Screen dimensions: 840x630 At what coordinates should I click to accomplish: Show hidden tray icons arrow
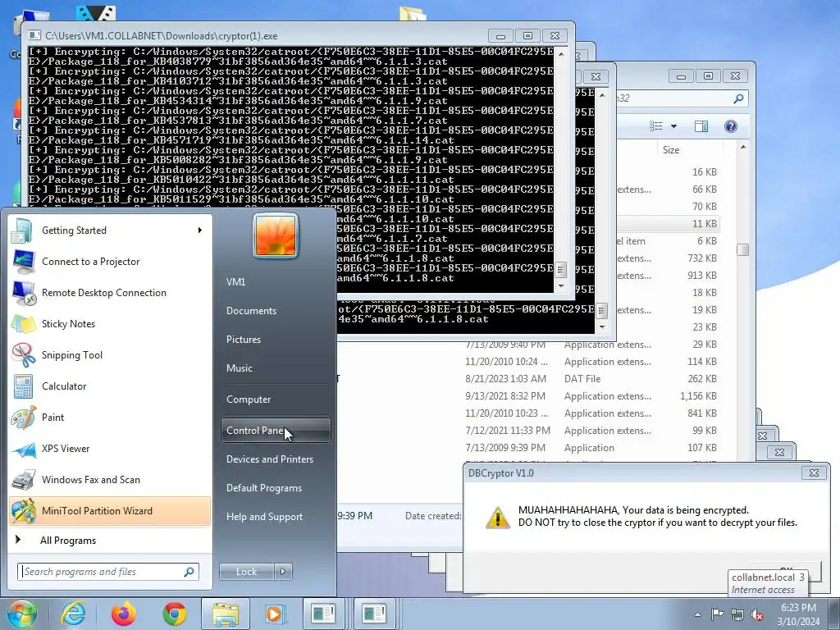tap(697, 614)
